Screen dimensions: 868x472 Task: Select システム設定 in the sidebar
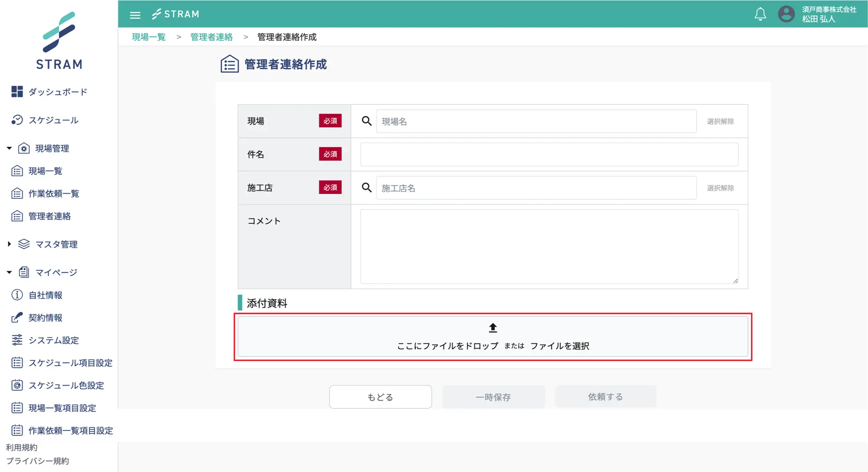pos(53,340)
